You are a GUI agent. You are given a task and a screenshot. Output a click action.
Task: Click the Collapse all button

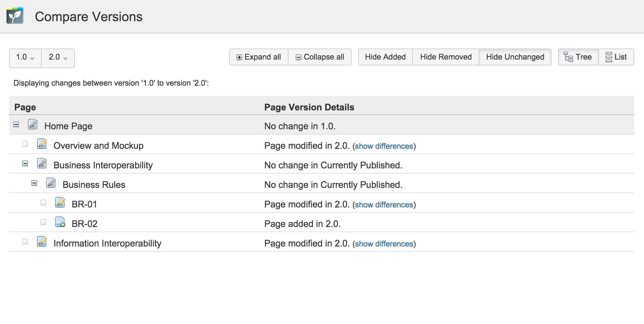coord(320,57)
